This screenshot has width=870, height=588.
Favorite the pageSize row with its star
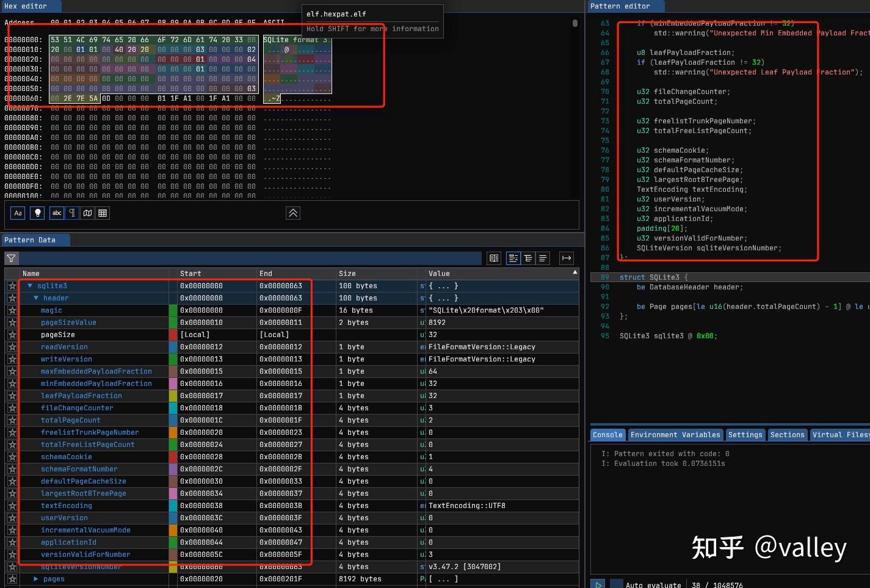pos(12,335)
